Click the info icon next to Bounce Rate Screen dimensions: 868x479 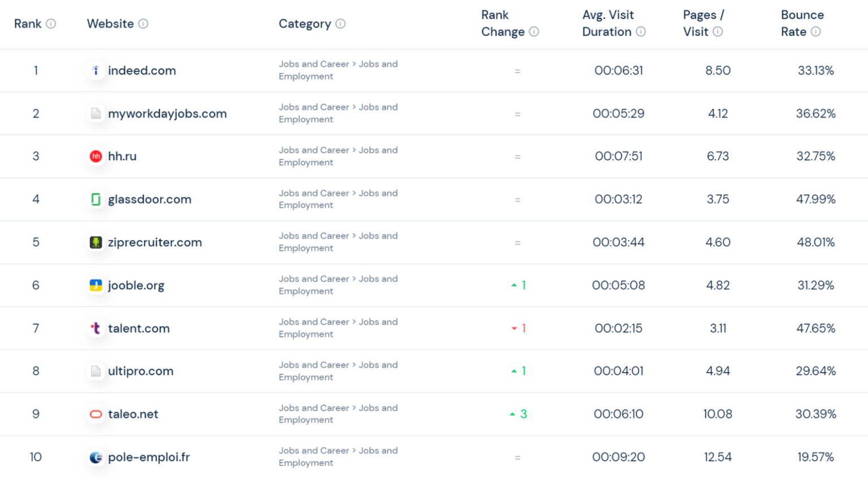pyautogui.click(x=816, y=32)
